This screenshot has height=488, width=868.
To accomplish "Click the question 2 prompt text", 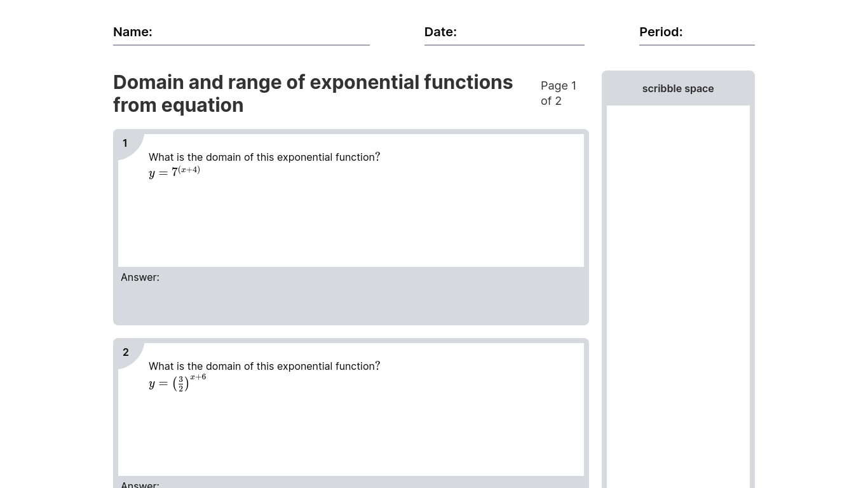I will pos(264,366).
